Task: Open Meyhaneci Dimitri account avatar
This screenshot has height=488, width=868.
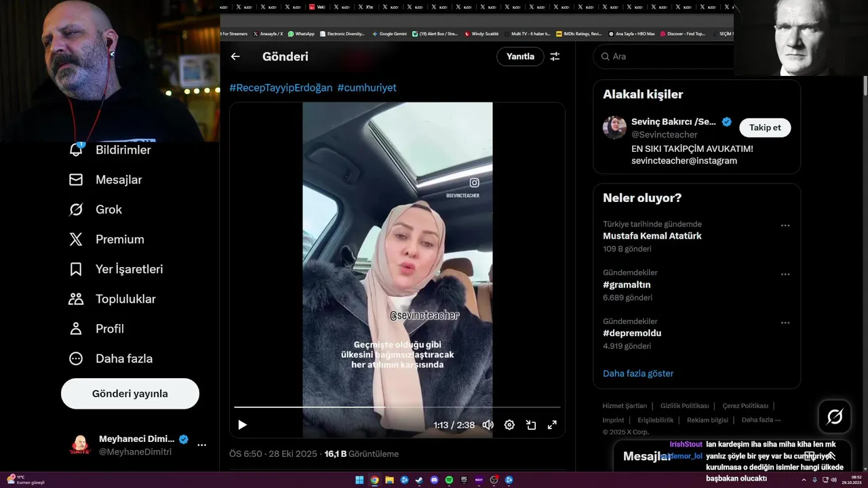Action: pos(80,445)
